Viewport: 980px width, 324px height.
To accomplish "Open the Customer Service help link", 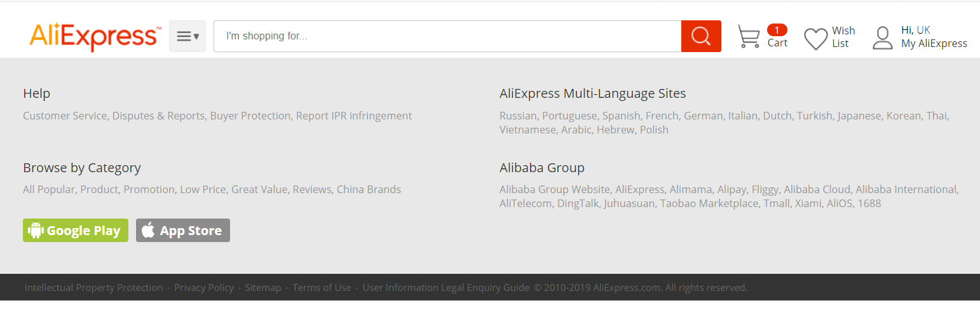I will 65,116.
